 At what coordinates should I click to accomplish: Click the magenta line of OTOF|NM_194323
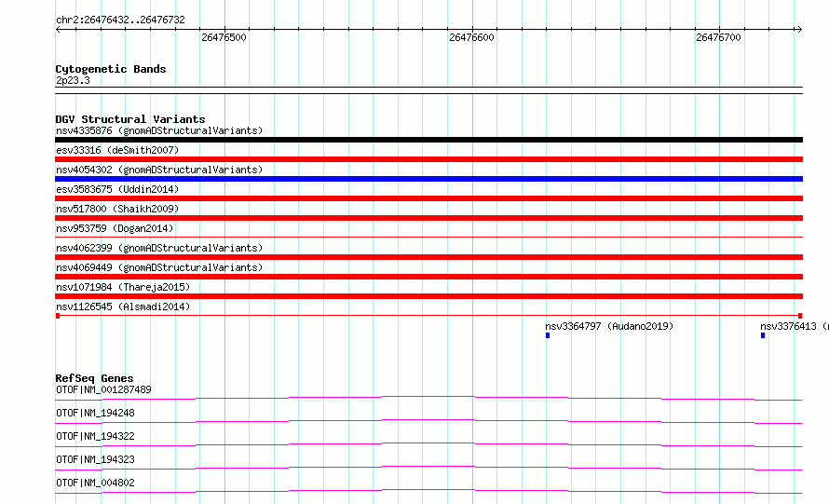point(428,468)
